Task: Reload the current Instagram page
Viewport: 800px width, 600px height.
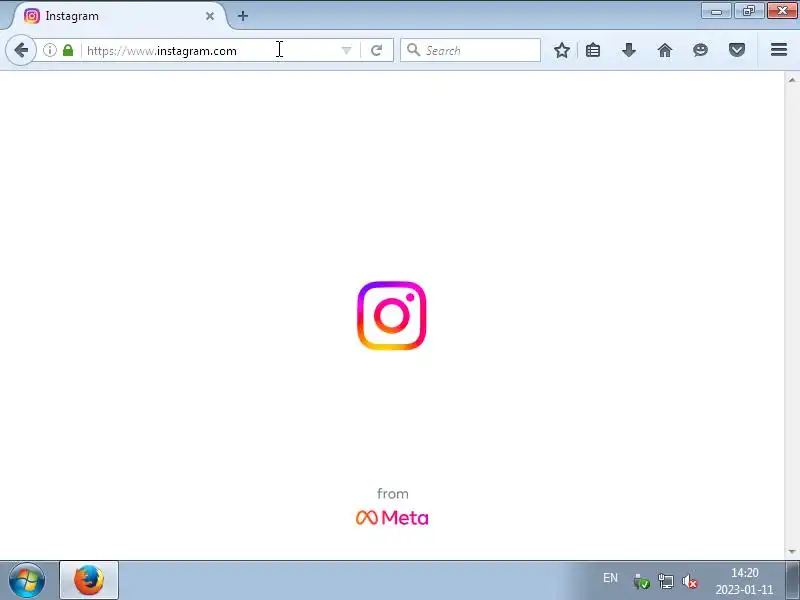Action: (377, 50)
